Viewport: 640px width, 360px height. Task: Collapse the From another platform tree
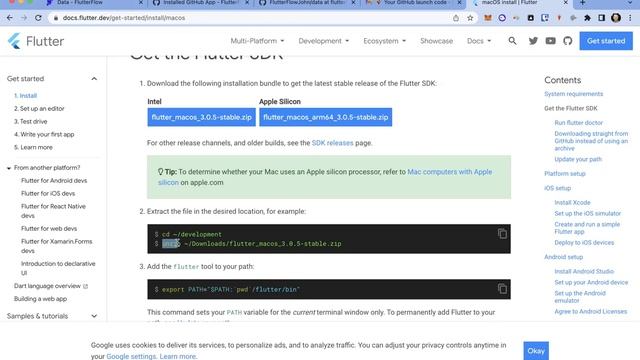click(x=9, y=168)
